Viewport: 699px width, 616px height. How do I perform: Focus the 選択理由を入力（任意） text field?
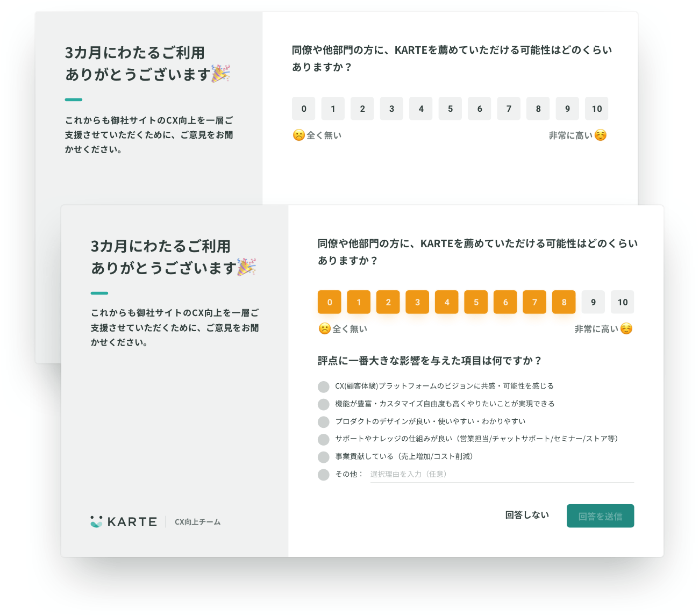pyautogui.click(x=502, y=475)
